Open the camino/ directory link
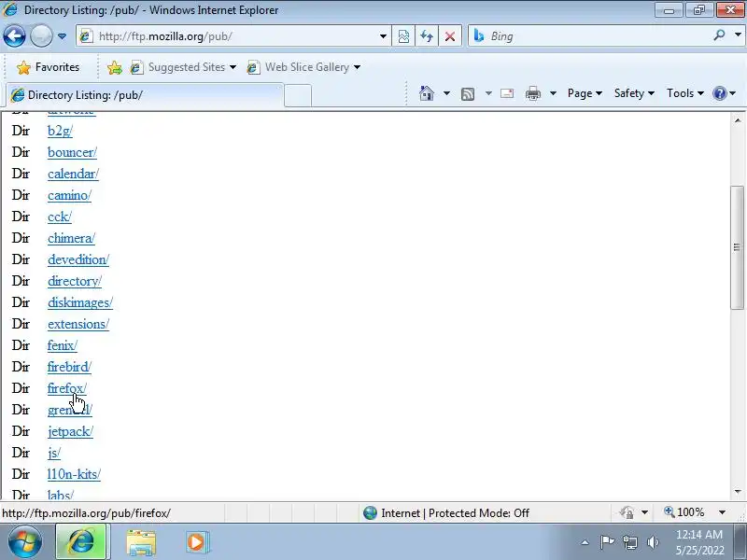This screenshot has height=560, width=747. [69, 195]
